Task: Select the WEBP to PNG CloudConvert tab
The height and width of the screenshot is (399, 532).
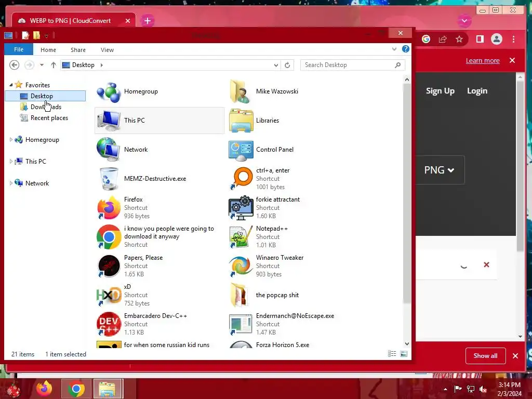Action: (74, 20)
